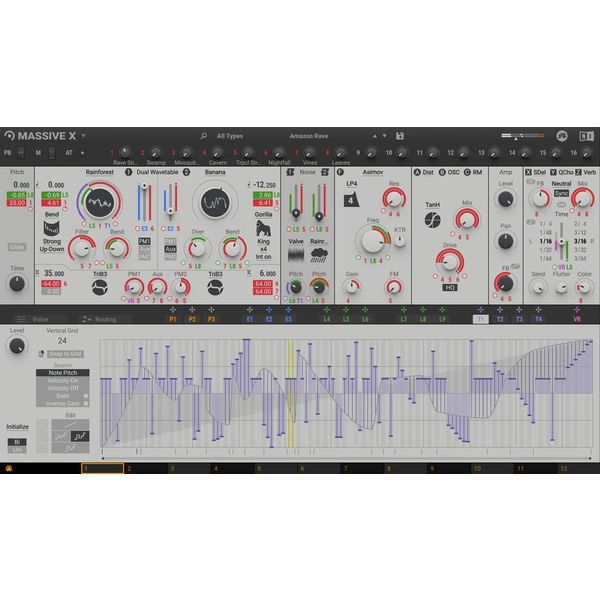Click the orange icon in the bottom bar

click(8, 468)
